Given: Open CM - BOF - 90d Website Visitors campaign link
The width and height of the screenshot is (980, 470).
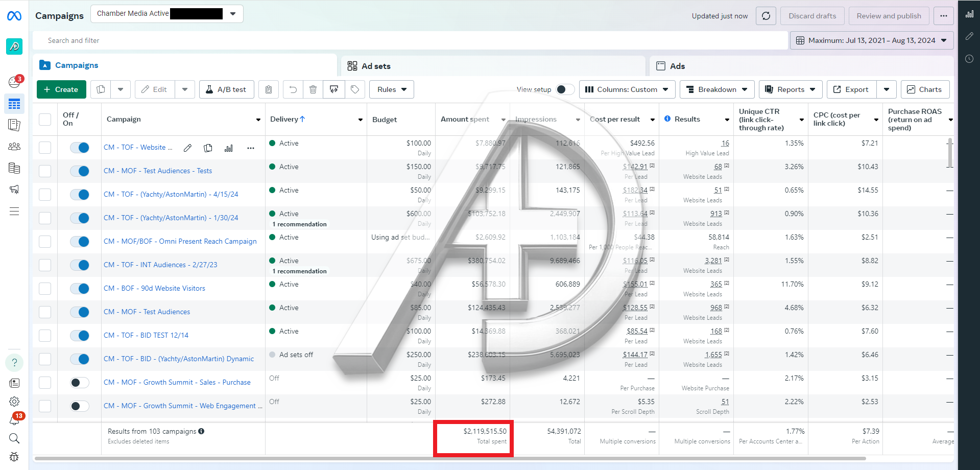Looking at the screenshot, I should point(154,289).
